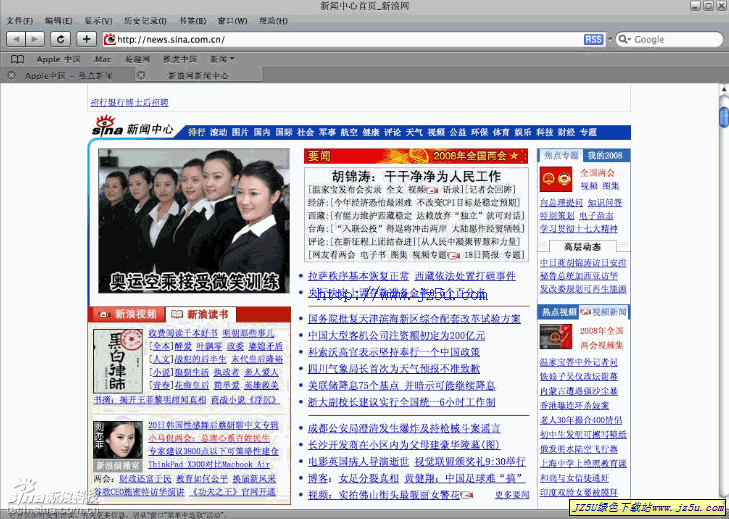Add a bookmark with the plus button
The height and width of the screenshot is (519, 729).
86,39
